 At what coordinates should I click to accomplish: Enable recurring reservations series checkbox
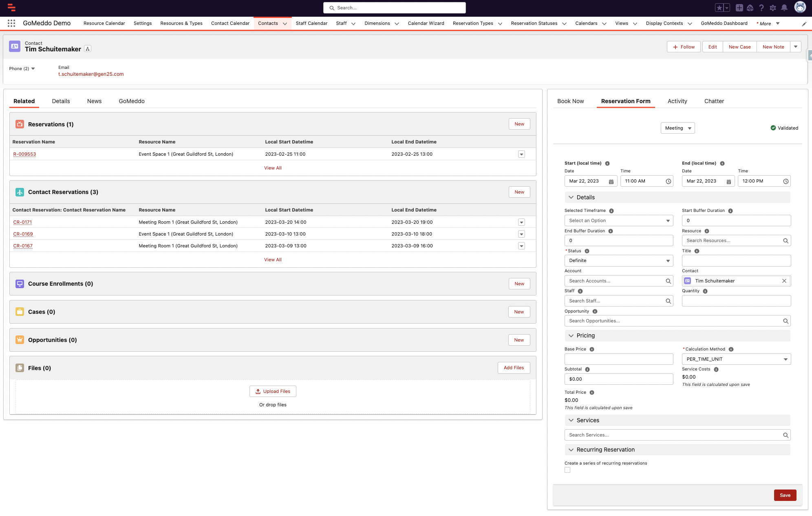click(x=567, y=470)
